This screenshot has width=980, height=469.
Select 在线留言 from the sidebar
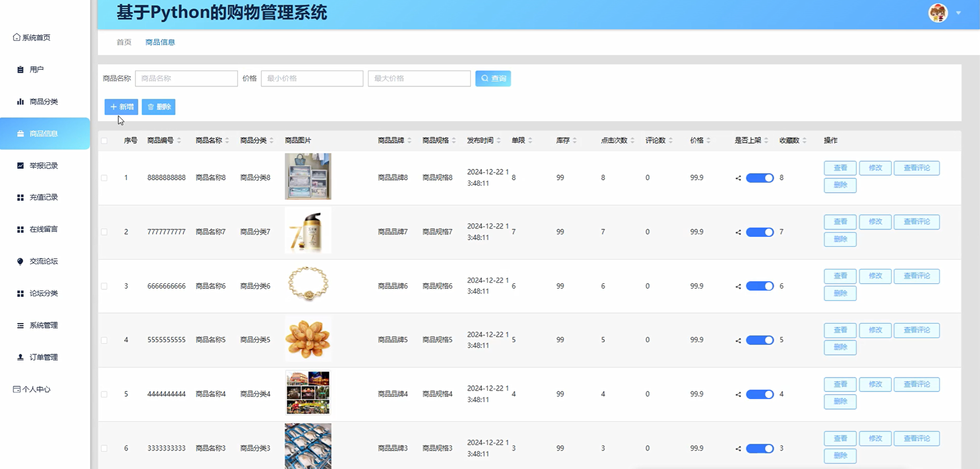(x=43, y=229)
